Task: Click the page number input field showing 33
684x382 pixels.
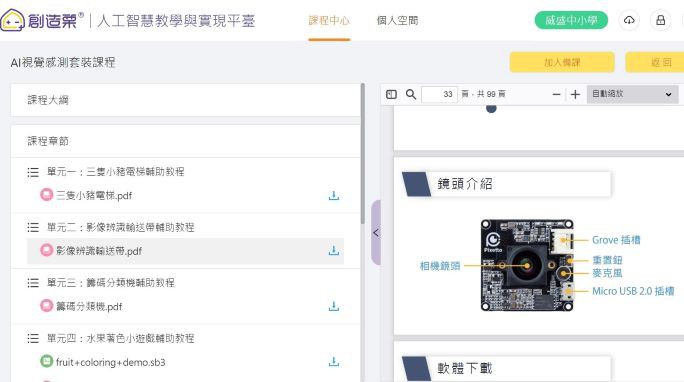Action: coord(439,94)
